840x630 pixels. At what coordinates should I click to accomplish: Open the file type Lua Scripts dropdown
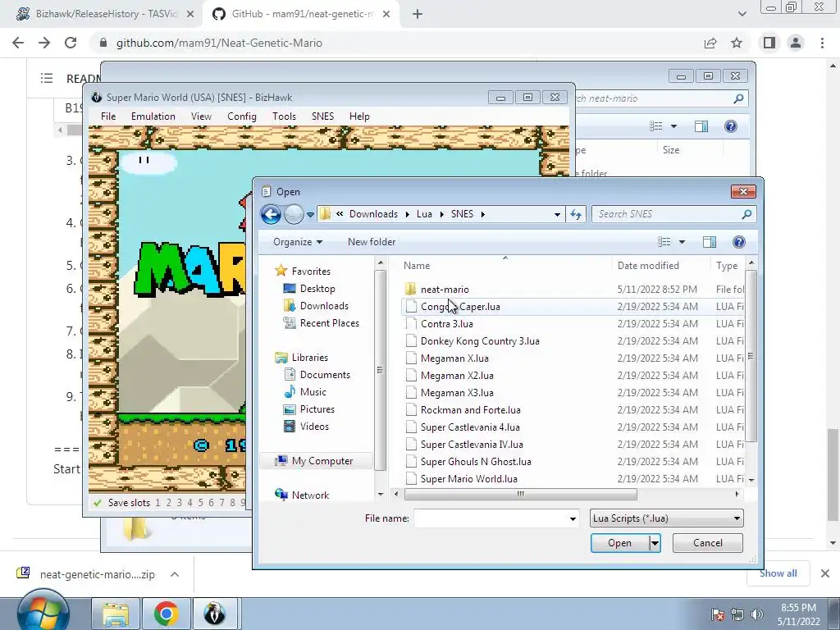[x=666, y=518]
